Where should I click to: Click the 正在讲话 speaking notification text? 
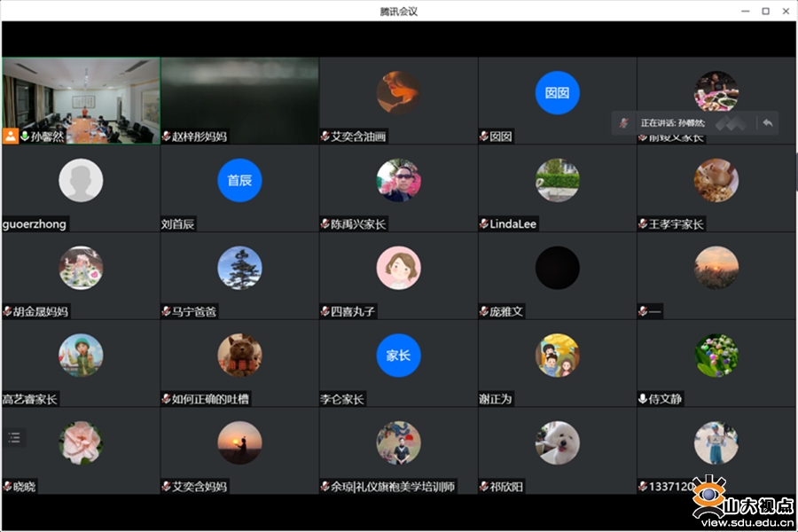pos(672,123)
